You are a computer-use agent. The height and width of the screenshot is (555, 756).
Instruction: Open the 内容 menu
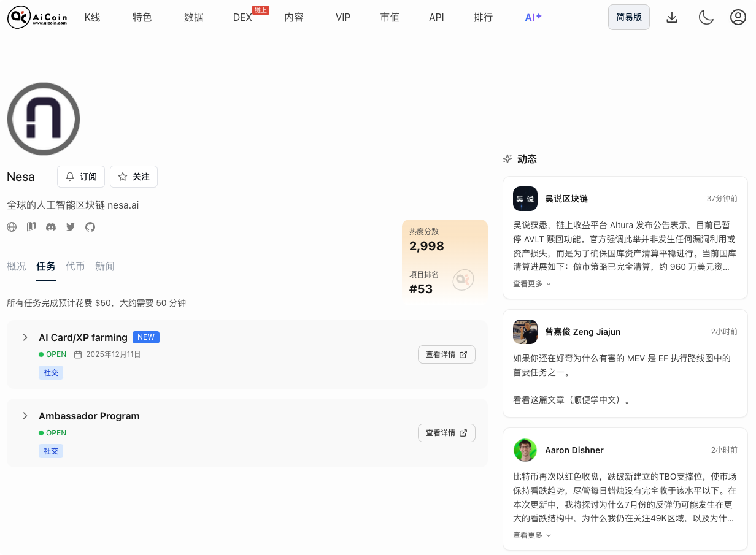coord(294,17)
